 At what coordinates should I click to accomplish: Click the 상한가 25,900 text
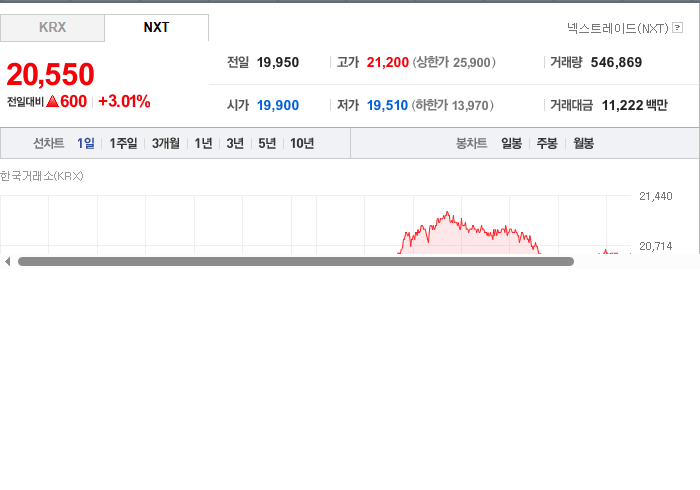[454, 62]
